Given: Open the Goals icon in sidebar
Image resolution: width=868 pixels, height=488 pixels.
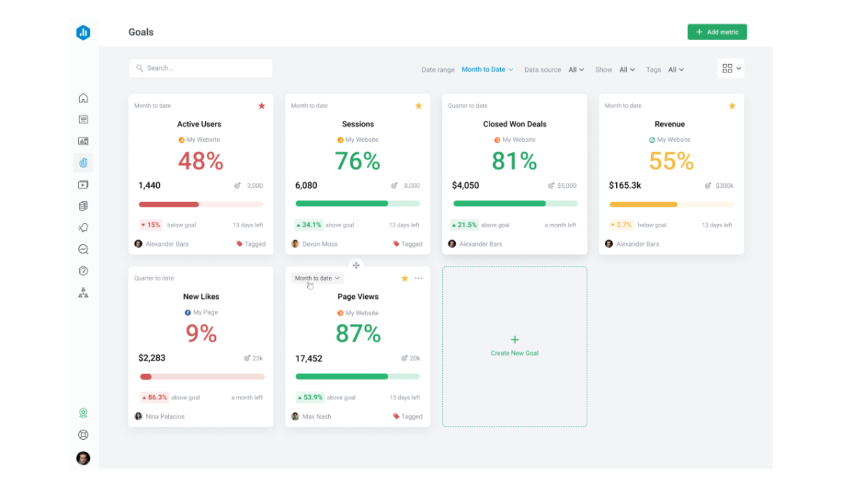Looking at the screenshot, I should [83, 163].
